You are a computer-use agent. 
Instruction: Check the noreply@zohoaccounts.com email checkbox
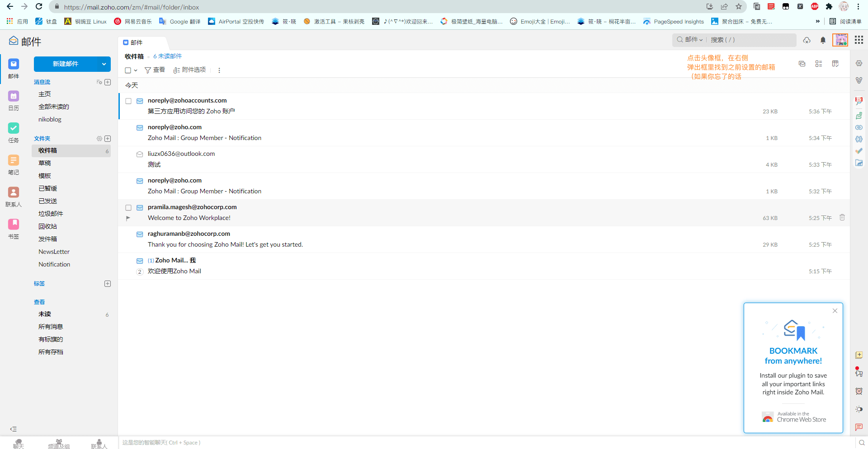pos(128,101)
